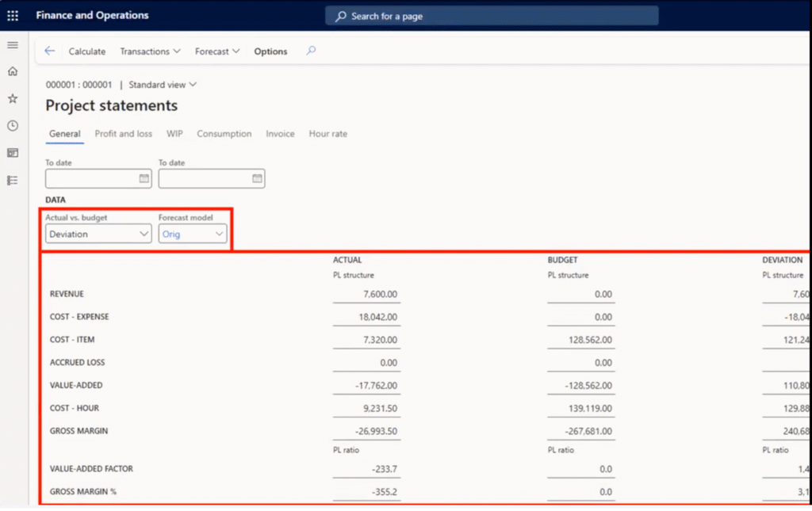812x511 pixels.
Task: Open calendar picker for second To date
Action: [258, 179]
